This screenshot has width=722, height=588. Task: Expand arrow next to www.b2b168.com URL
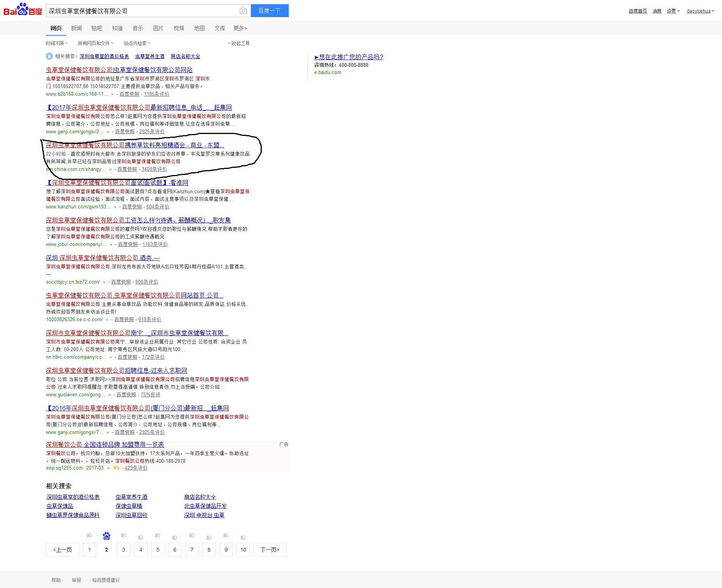click(x=112, y=95)
